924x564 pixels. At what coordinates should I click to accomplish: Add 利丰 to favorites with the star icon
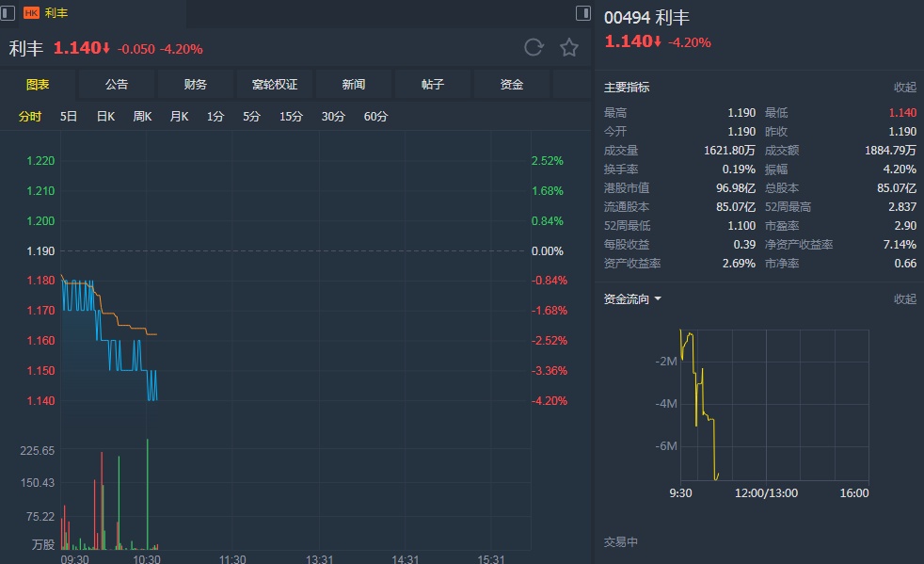(569, 48)
